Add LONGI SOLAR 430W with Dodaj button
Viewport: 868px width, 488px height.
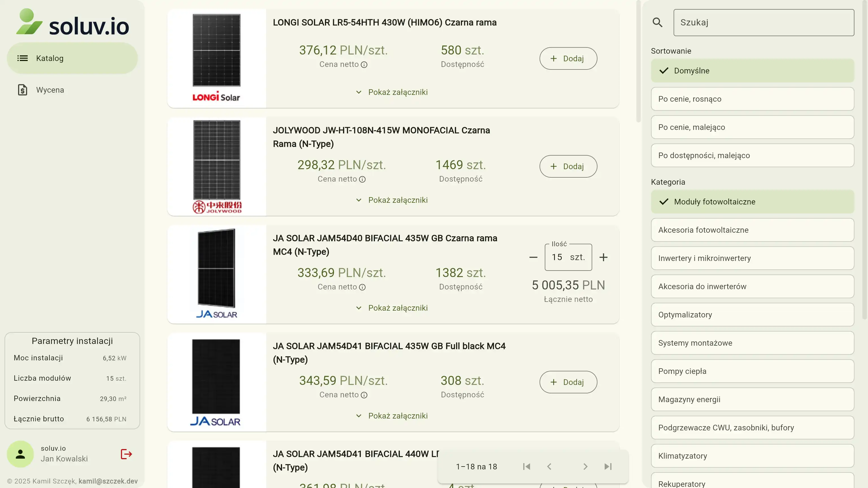tap(568, 59)
